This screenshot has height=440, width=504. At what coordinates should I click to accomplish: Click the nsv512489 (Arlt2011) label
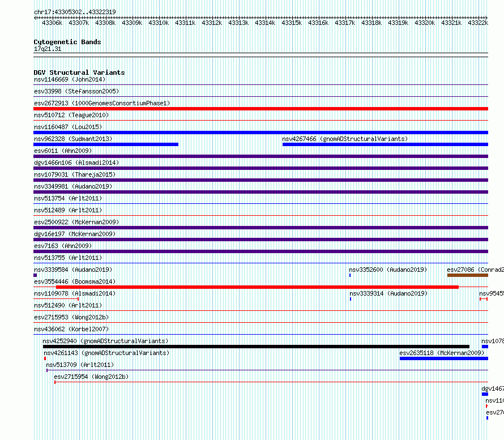(x=68, y=210)
